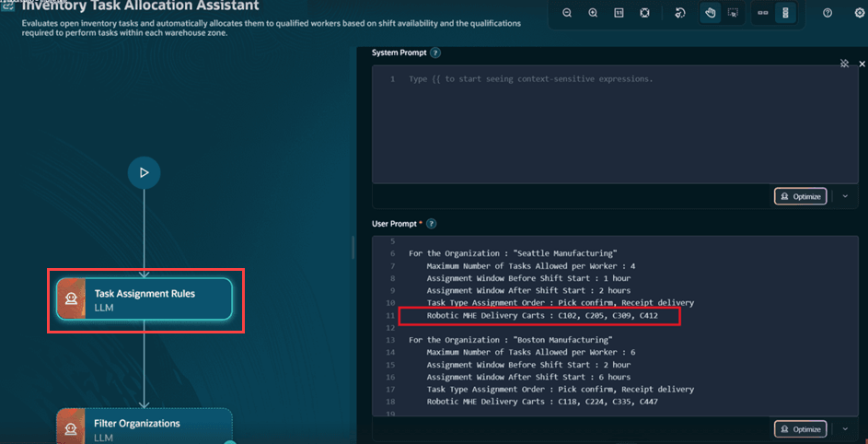Click the reset layout rotate icon
Screen dimensions: 868x444
coord(681,13)
